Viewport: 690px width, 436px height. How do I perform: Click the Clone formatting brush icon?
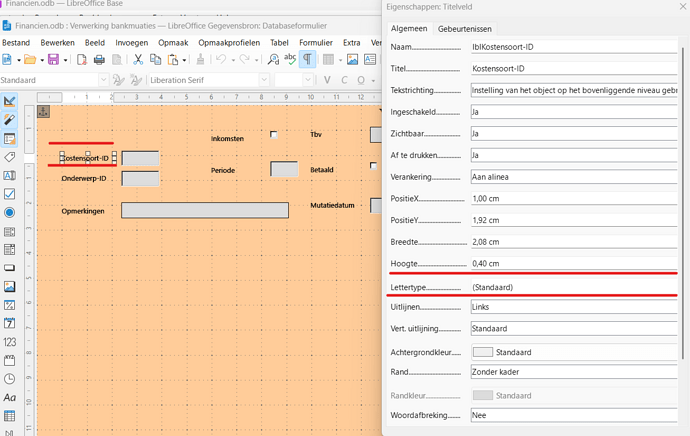[x=200, y=59]
